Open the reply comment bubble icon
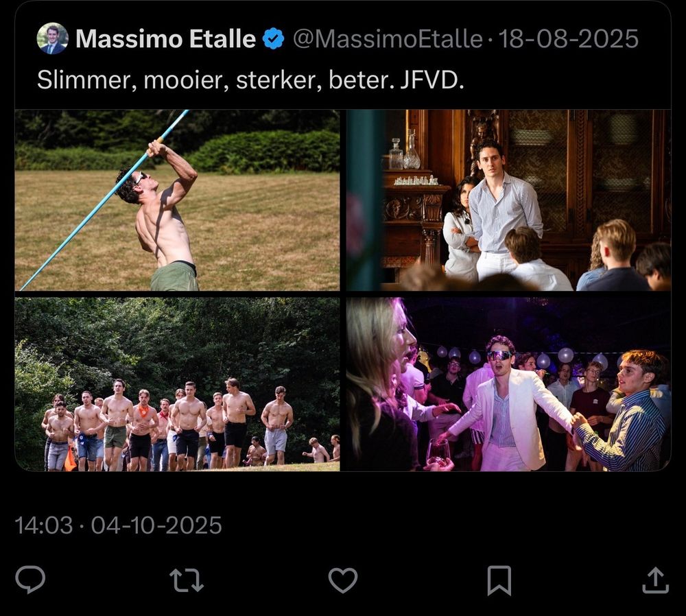Viewport: 686px width, 616px height. [30, 580]
